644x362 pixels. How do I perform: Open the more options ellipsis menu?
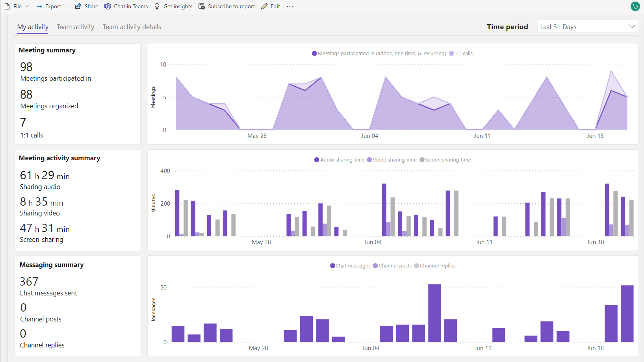click(x=290, y=6)
